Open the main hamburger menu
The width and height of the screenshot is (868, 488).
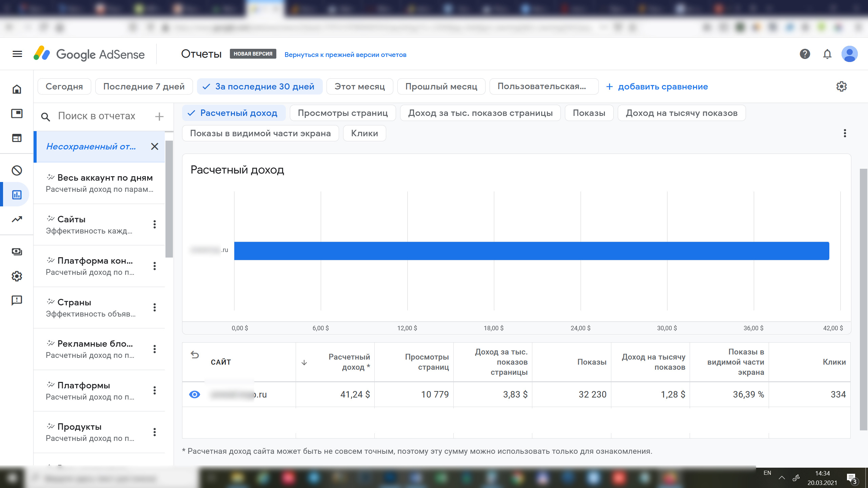[x=17, y=54]
